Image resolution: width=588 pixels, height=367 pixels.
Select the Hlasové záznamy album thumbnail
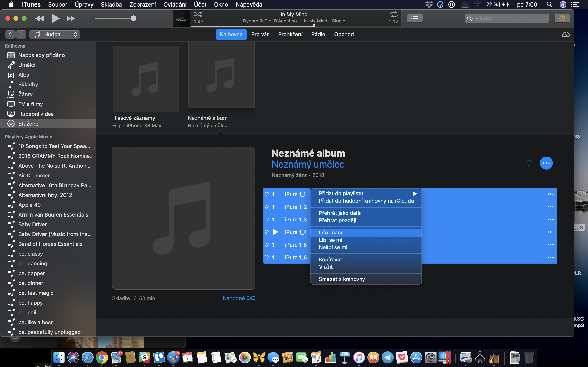click(x=146, y=79)
